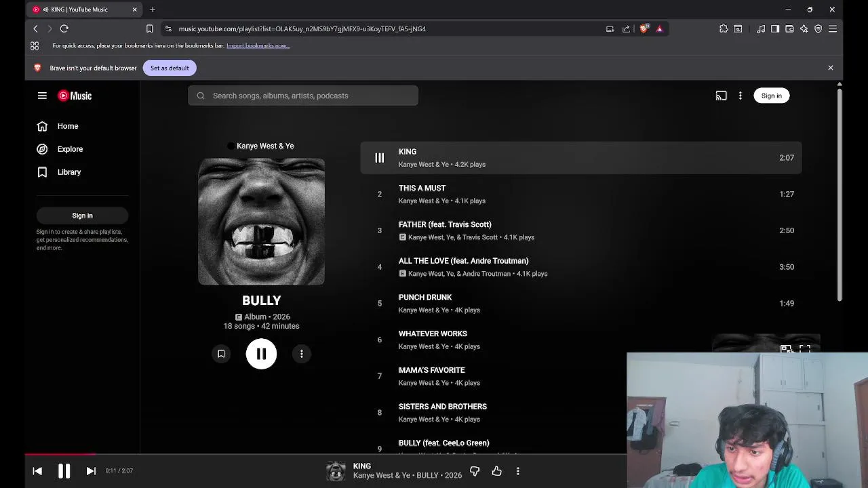Select the KING | YouTube Music tab
868x488 pixels.
[84, 9]
